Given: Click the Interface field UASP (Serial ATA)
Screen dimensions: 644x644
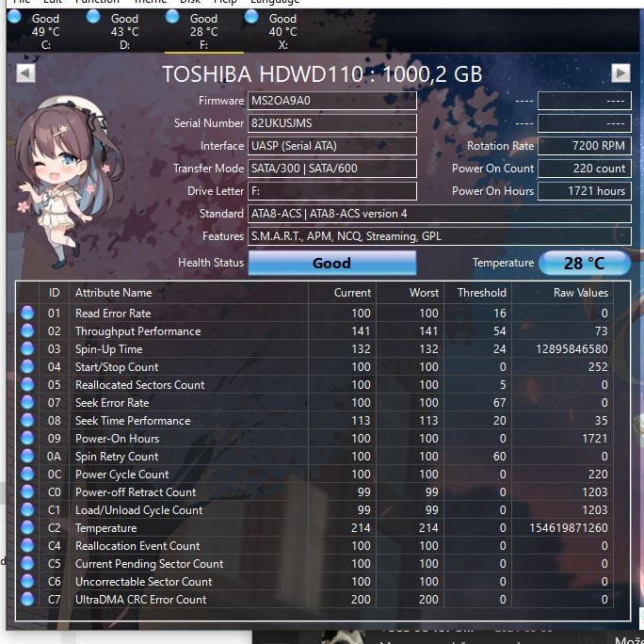Looking at the screenshot, I should point(331,146).
